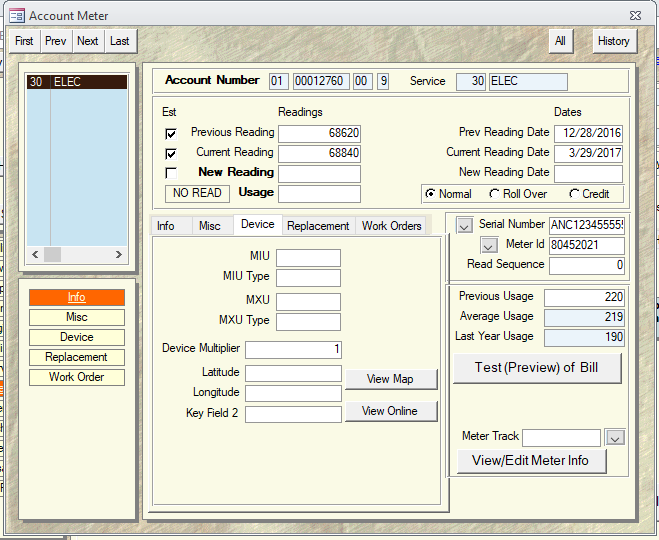Click the Longitude input field
Screen dimensions: 659x540
pyautogui.click(x=293, y=393)
